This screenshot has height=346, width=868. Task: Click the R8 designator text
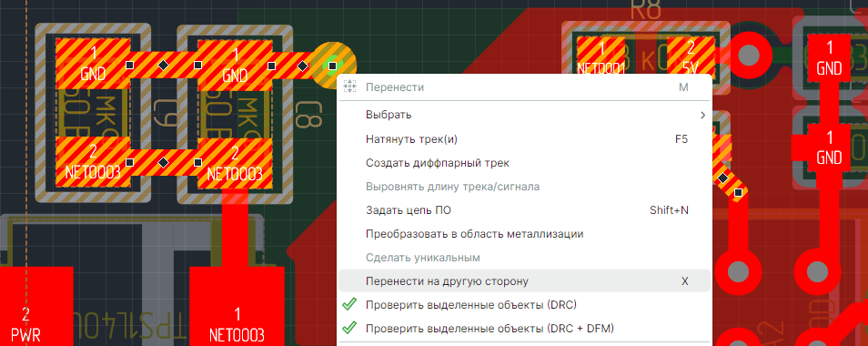coord(646,10)
